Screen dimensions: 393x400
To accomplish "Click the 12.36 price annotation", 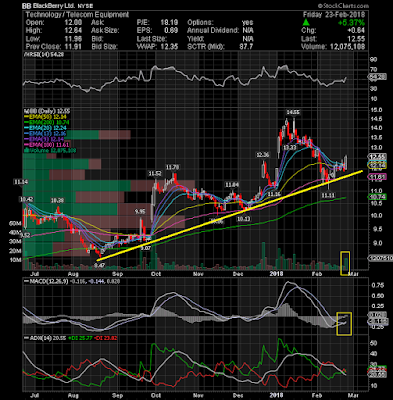I will click(x=262, y=155).
